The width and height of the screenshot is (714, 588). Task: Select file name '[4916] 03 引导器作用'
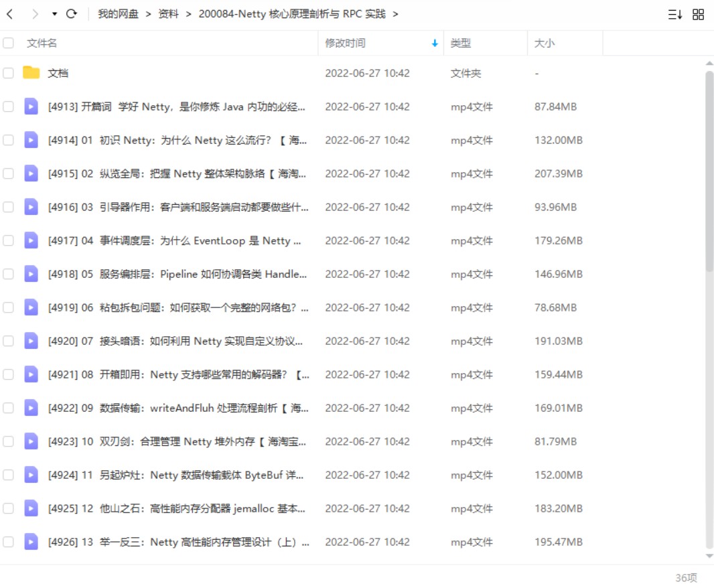(178, 207)
